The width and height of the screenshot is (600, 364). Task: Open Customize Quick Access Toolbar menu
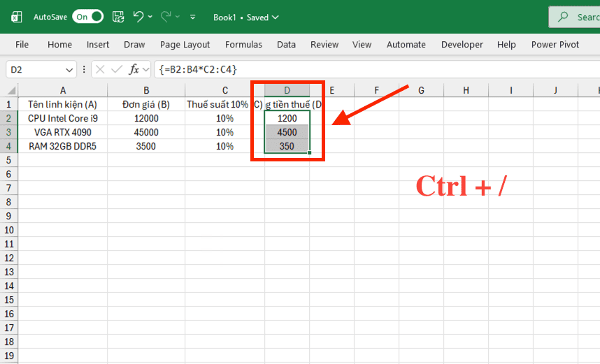click(x=193, y=17)
